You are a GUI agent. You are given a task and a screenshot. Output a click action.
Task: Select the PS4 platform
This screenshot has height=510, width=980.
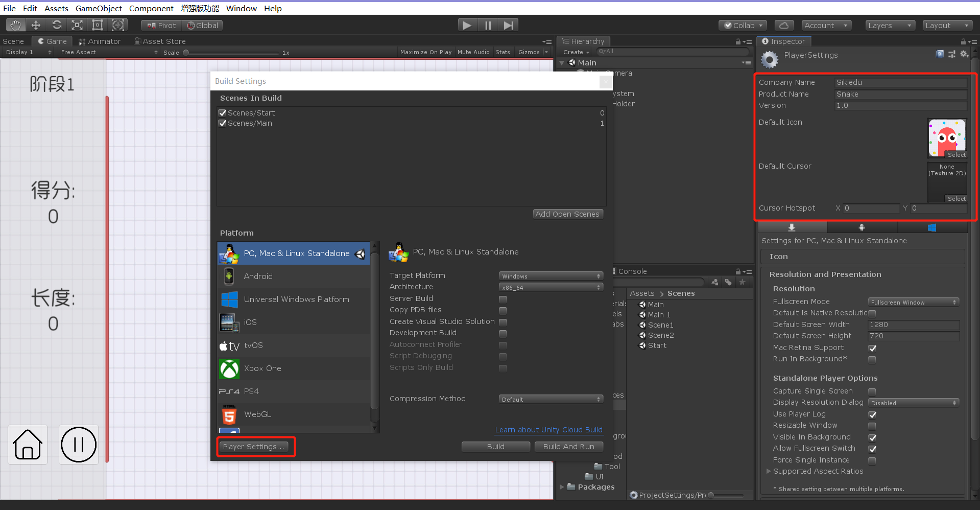pyautogui.click(x=294, y=391)
